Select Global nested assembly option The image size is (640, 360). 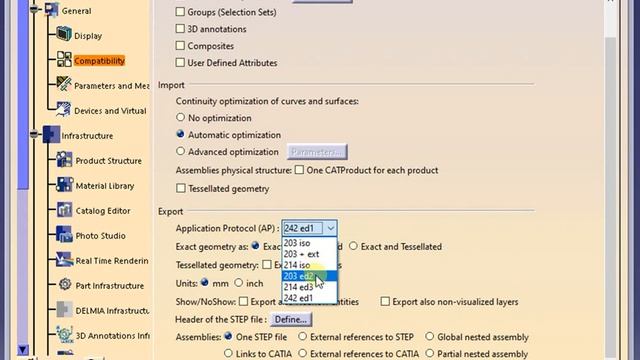pyautogui.click(x=429, y=336)
